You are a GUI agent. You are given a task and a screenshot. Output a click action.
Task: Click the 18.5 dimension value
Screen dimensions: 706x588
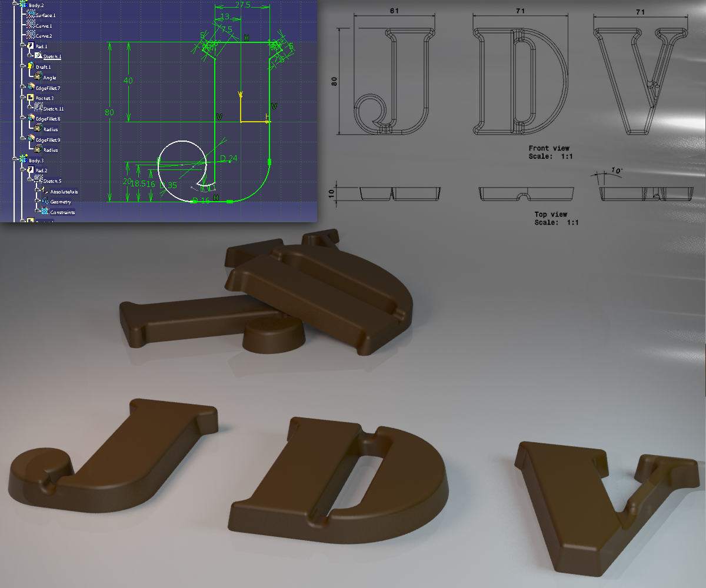[x=137, y=184]
